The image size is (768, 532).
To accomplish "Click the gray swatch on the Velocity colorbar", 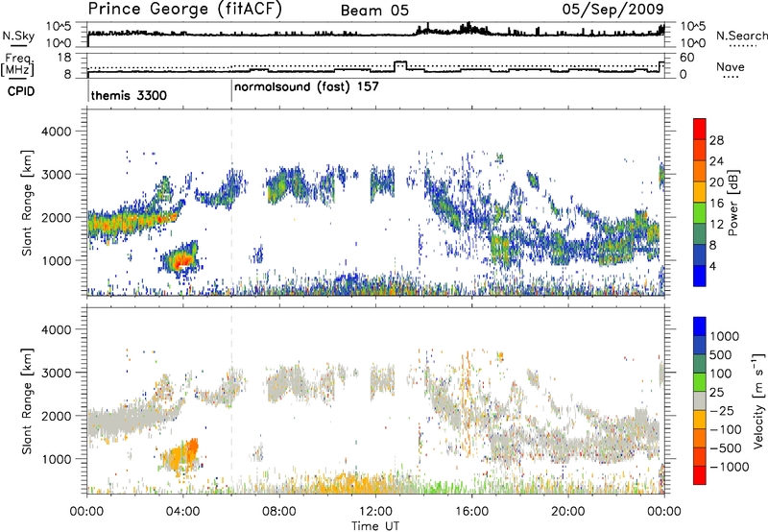I will tap(700, 401).
